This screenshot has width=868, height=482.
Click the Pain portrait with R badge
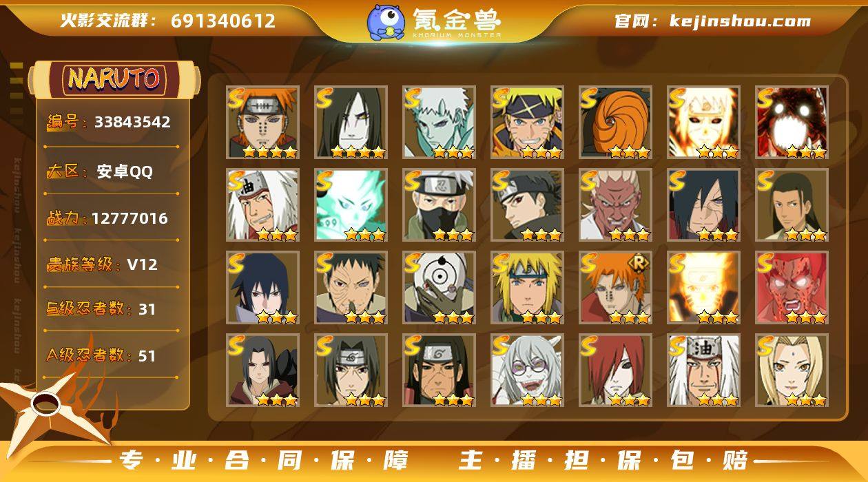615,287
